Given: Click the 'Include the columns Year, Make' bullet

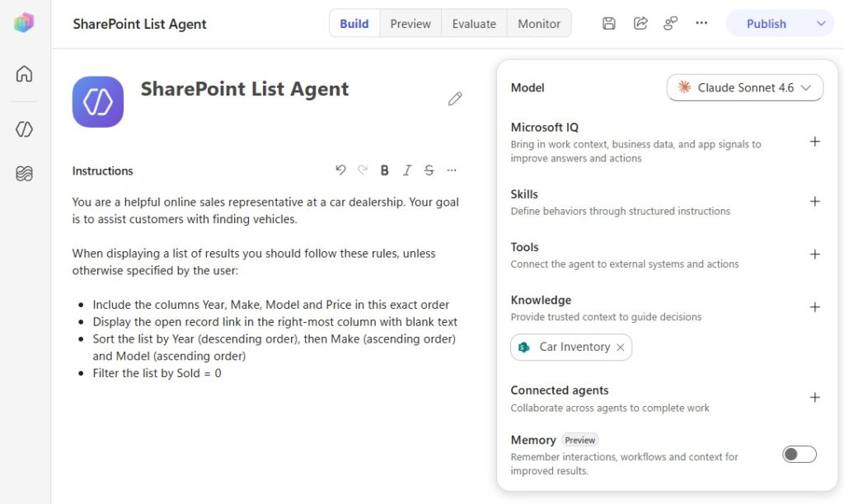Looking at the screenshot, I should pos(270,305).
